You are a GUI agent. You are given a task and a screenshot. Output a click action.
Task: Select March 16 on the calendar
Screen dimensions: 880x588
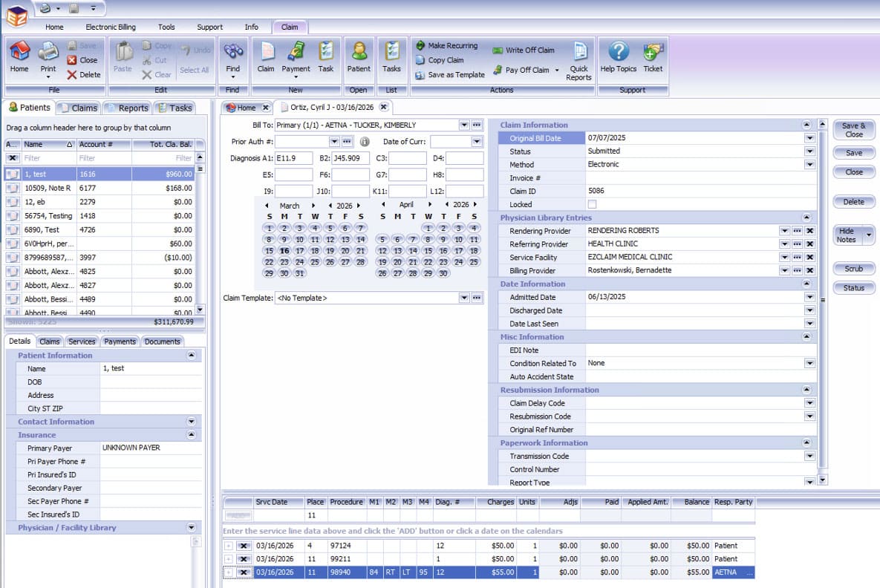[x=284, y=251]
